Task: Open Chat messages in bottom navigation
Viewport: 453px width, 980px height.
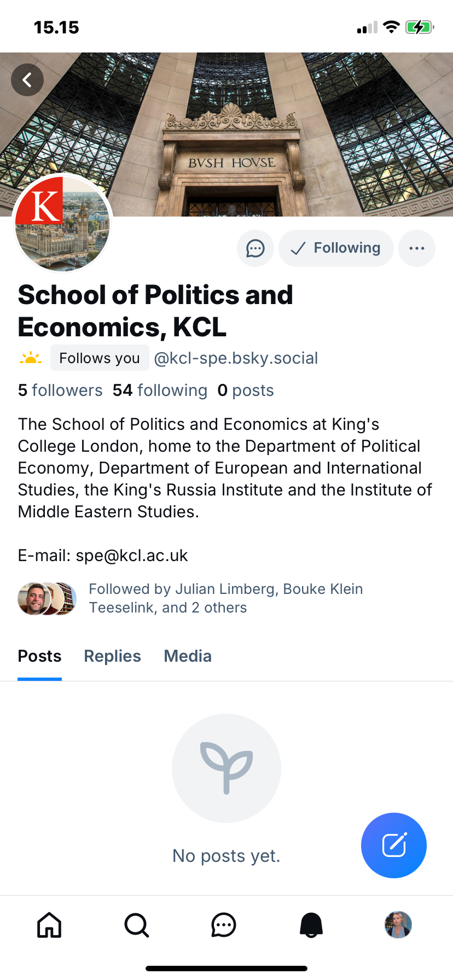Action: 224,925
